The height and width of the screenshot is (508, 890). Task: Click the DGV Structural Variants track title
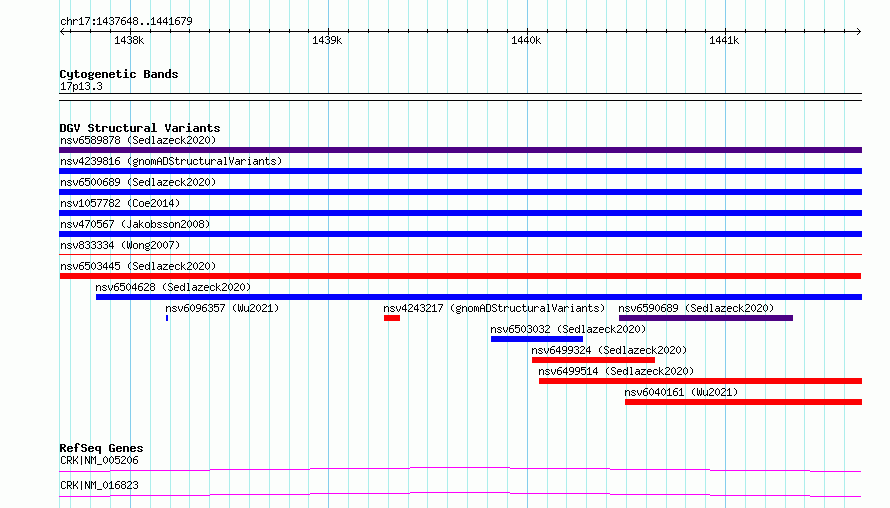click(140, 128)
